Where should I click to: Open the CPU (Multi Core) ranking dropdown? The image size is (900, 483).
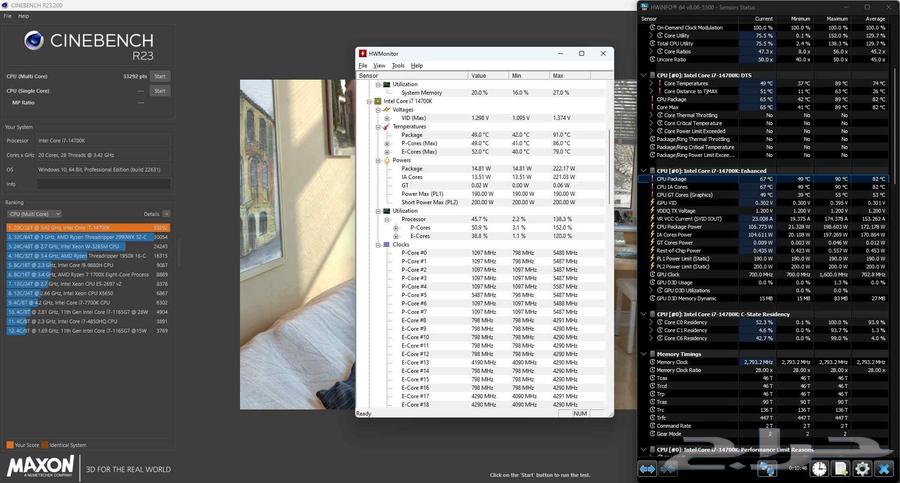click(34, 214)
